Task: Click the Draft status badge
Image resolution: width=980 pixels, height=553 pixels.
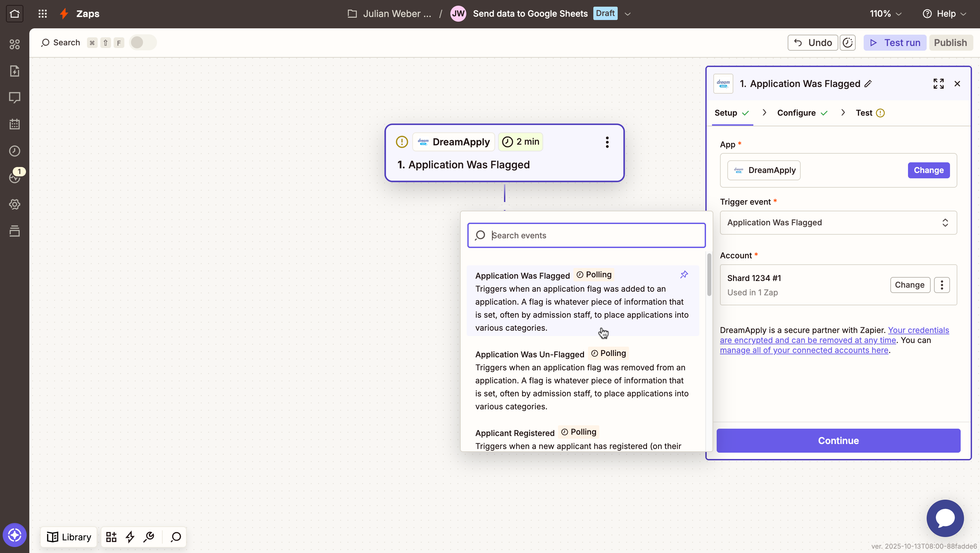Action: tap(605, 13)
